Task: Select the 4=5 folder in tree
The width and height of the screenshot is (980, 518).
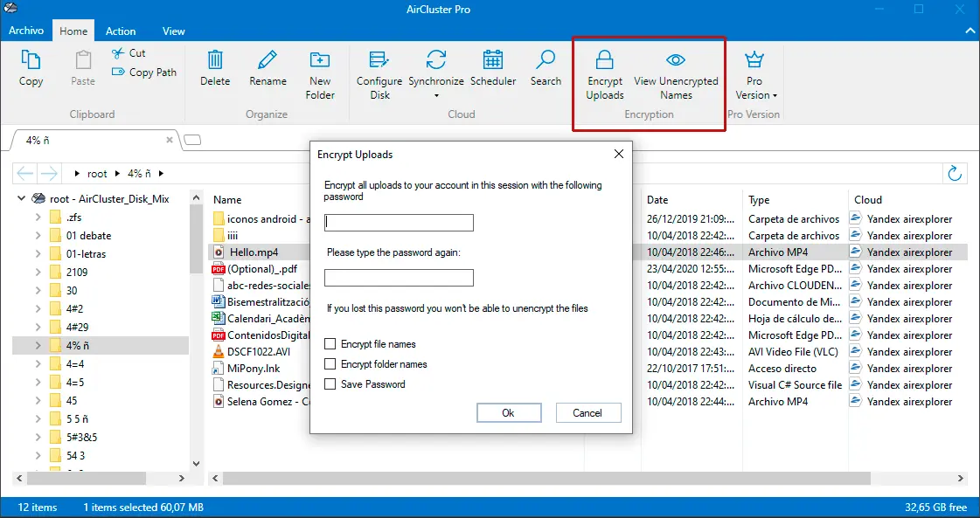Action: [x=75, y=383]
